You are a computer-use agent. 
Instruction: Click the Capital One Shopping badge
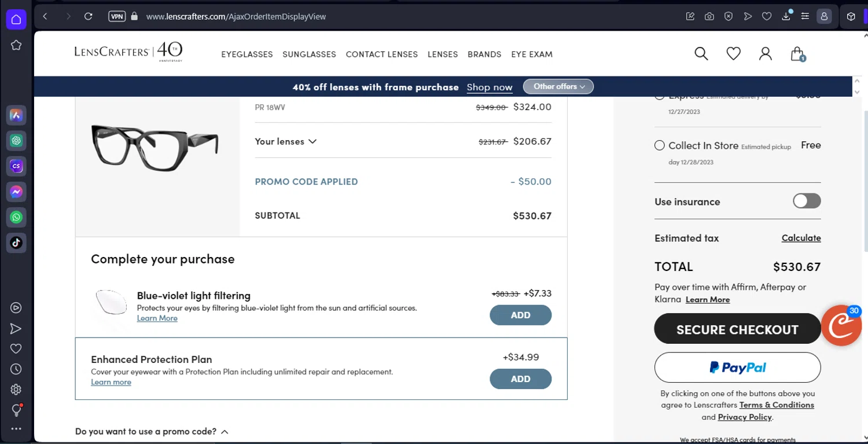coord(841,325)
